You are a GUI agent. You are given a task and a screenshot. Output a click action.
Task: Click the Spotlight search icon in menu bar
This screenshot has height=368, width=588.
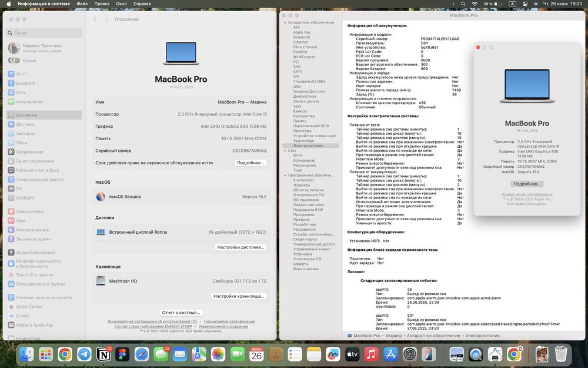[463, 4]
